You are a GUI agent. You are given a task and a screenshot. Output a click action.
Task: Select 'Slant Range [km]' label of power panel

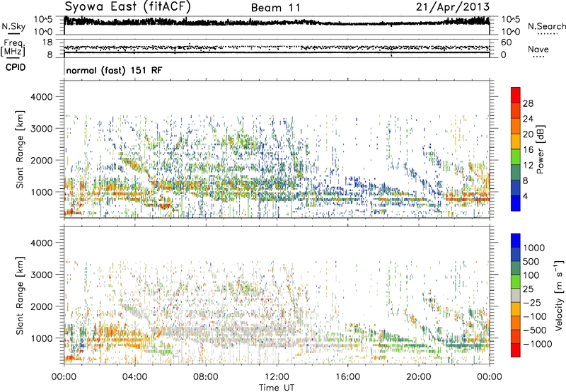20,149
